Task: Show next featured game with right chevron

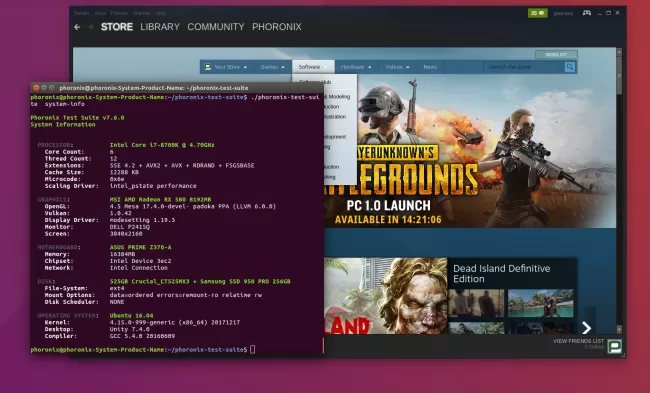Action: (x=586, y=328)
